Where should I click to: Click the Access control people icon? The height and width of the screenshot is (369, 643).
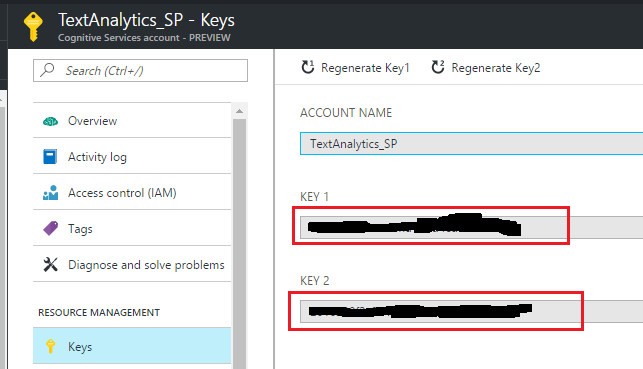[x=50, y=193]
